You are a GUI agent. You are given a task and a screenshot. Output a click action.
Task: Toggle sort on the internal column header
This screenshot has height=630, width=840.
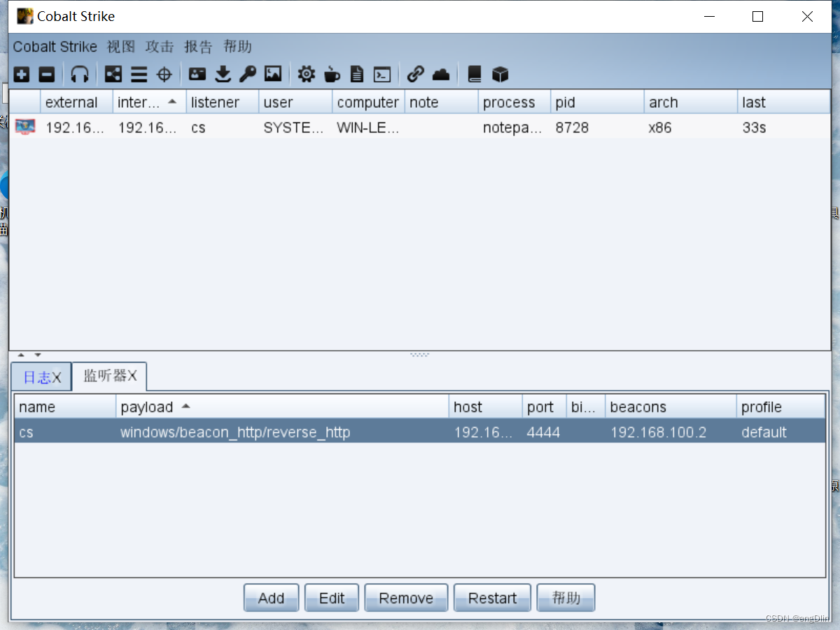click(150, 102)
